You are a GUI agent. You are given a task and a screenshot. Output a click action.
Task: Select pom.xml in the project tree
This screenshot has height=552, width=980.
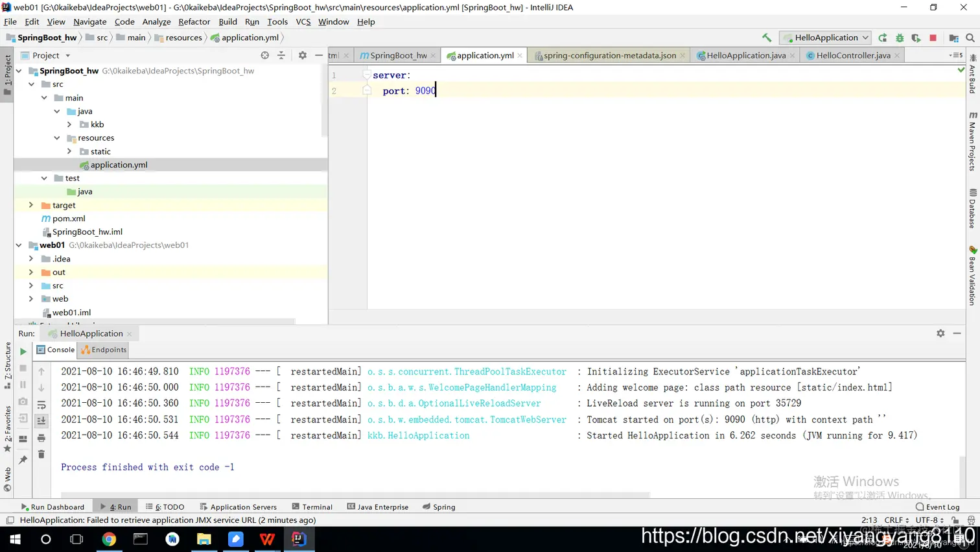69,219
